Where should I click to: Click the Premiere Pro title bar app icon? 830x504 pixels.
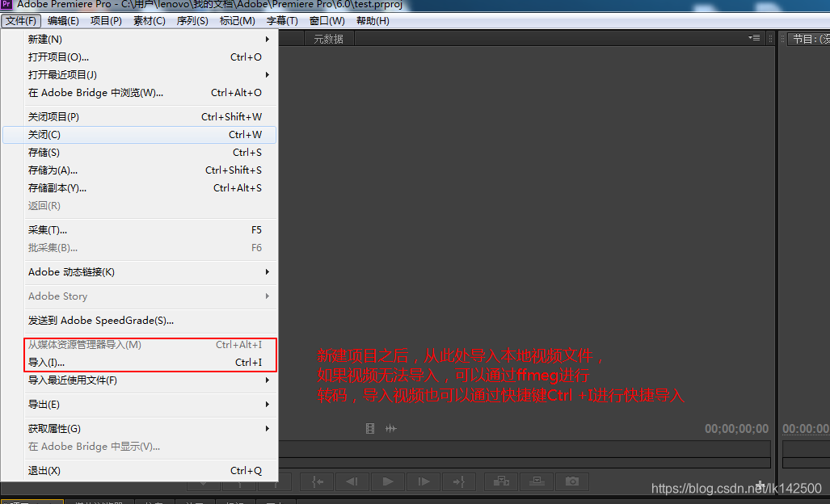coord(6,4)
